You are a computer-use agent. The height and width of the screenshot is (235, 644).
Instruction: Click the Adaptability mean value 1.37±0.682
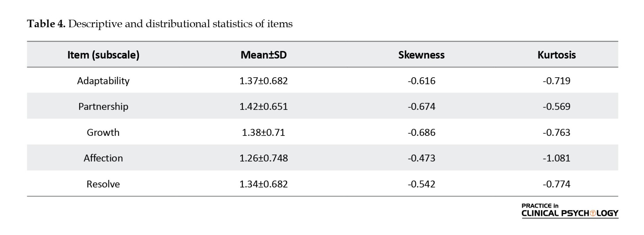(263, 80)
